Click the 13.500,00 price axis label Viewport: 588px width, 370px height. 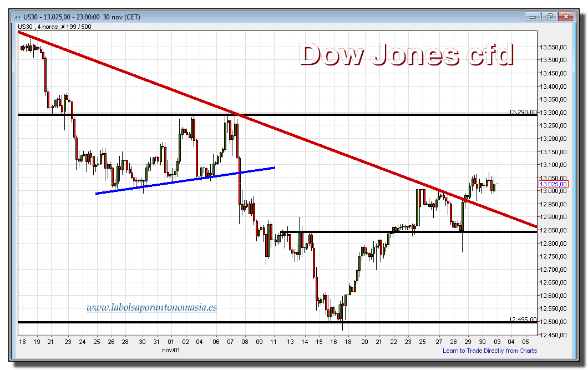pyautogui.click(x=553, y=60)
